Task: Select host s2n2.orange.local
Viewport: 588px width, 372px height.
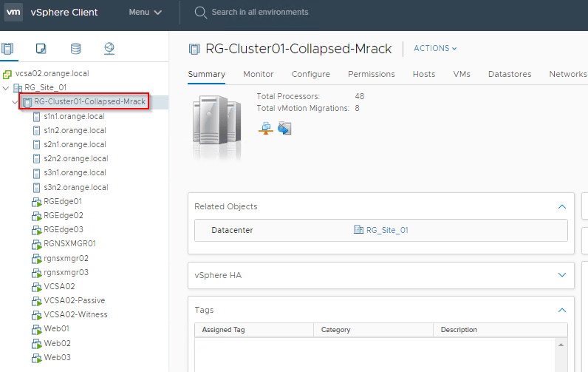Action: pos(76,158)
